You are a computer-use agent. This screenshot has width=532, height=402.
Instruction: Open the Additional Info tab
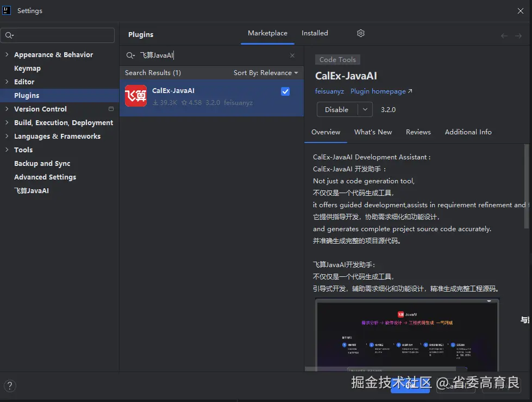468,132
